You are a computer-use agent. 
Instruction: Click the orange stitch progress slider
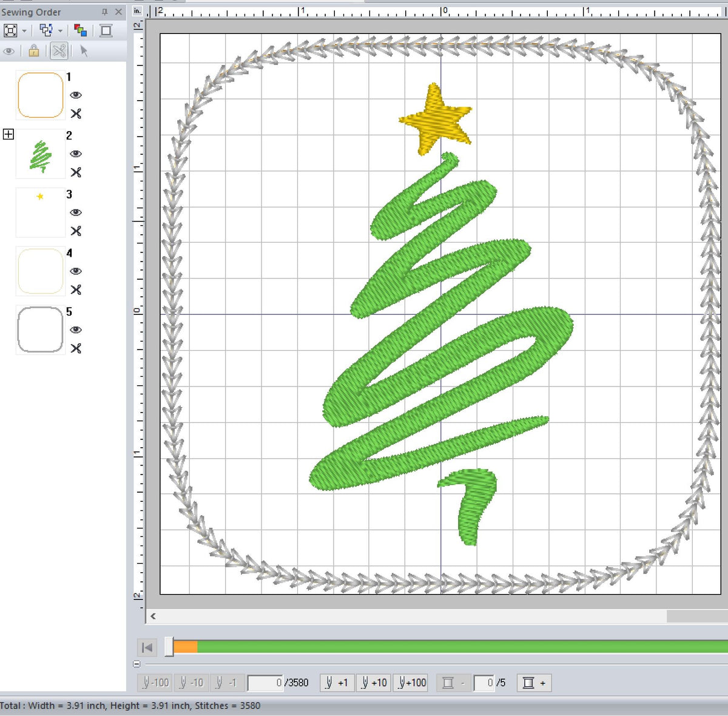(185, 647)
